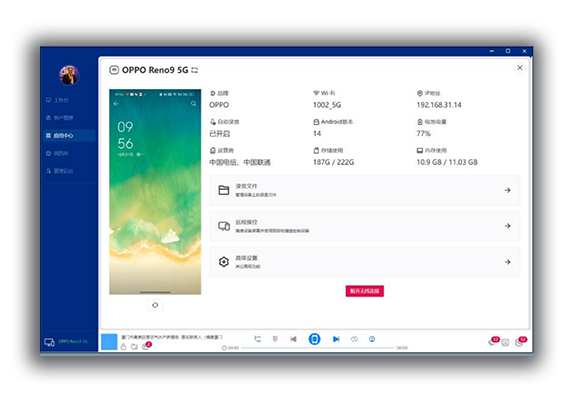Open the advanced settings row with gear icon
Screen dimensions: 574x402
pos(365,262)
